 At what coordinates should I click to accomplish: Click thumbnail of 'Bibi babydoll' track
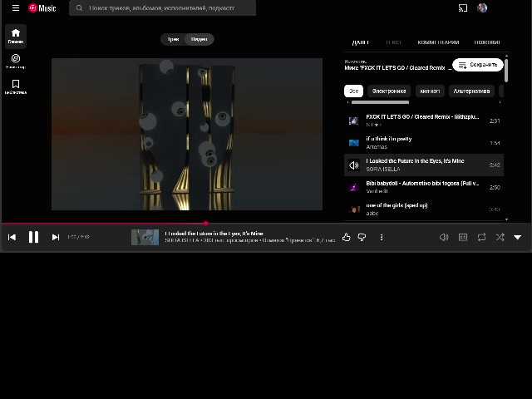pyautogui.click(x=354, y=187)
